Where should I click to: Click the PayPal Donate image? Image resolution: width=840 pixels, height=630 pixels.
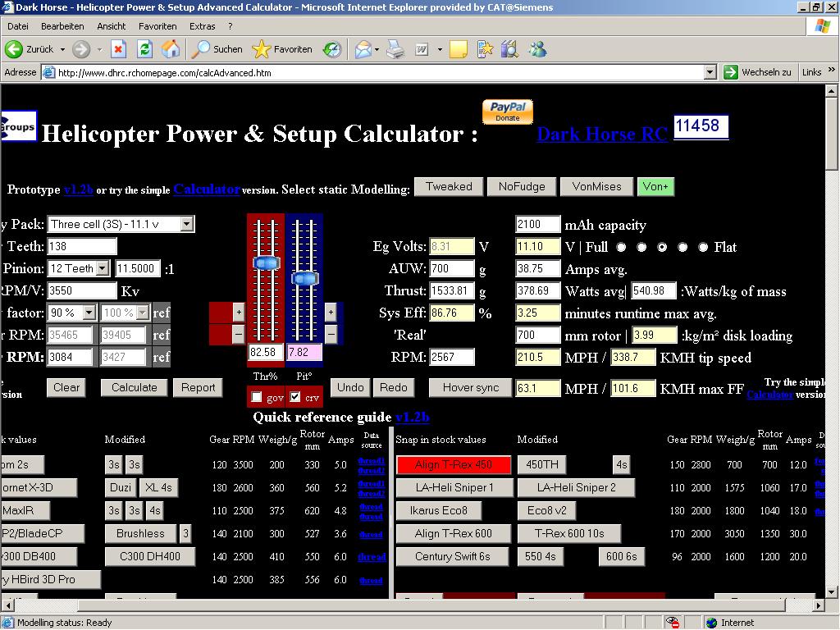click(507, 112)
